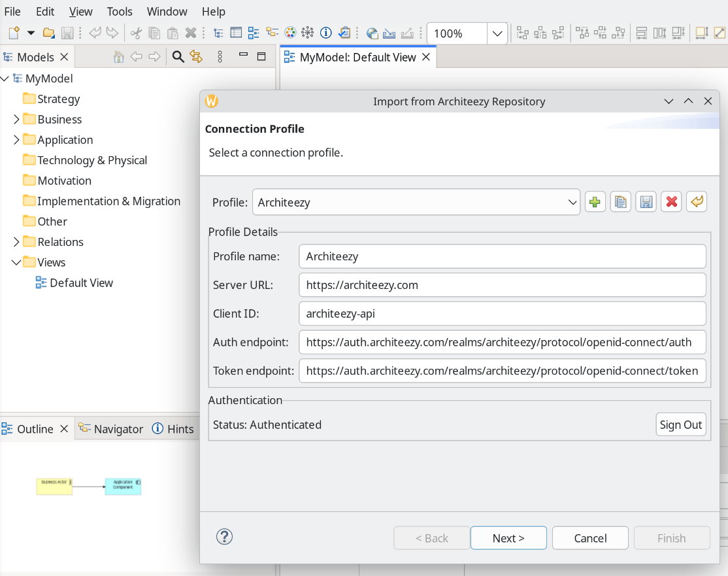728x576 pixels.
Task: Click the Undo arrow icon
Action: [x=95, y=33]
